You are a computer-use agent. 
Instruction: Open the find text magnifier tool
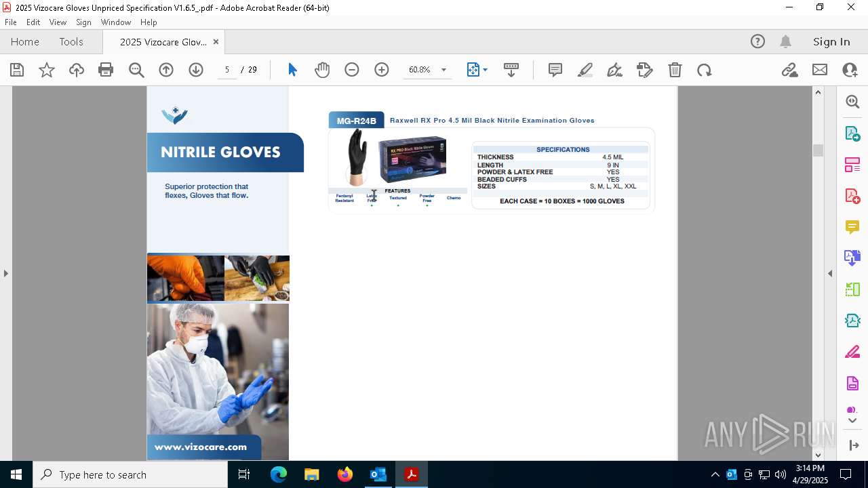136,70
